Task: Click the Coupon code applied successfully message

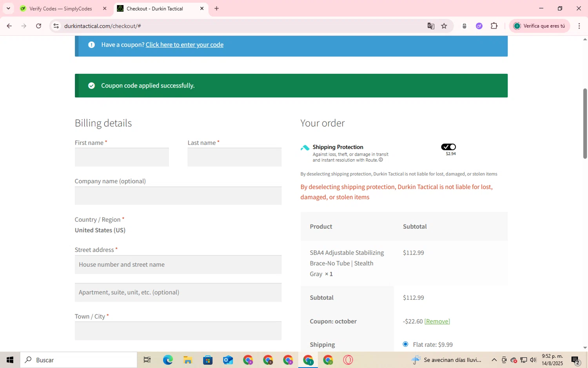Action: click(x=148, y=86)
